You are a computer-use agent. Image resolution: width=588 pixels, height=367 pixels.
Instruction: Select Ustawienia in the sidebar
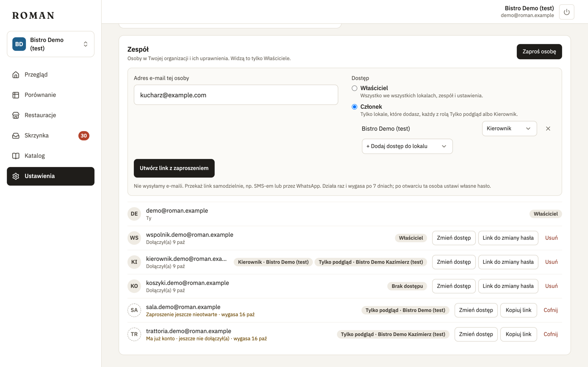(x=51, y=176)
